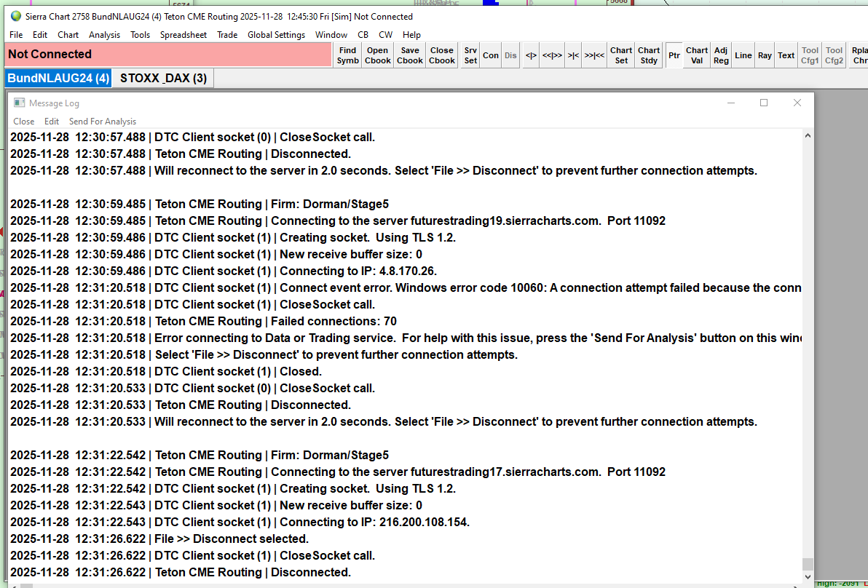Click the Adj Reg toolbar button
Screen dimensions: 868x588
point(721,55)
